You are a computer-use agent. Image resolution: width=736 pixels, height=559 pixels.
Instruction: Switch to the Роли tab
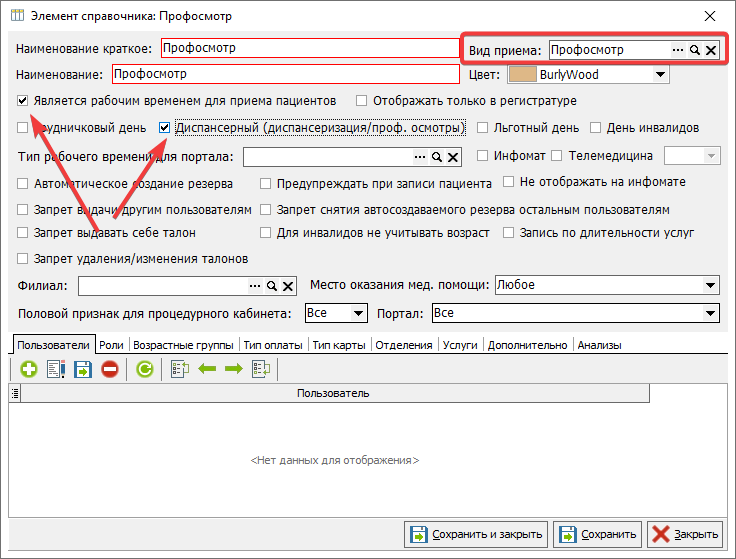click(x=111, y=345)
